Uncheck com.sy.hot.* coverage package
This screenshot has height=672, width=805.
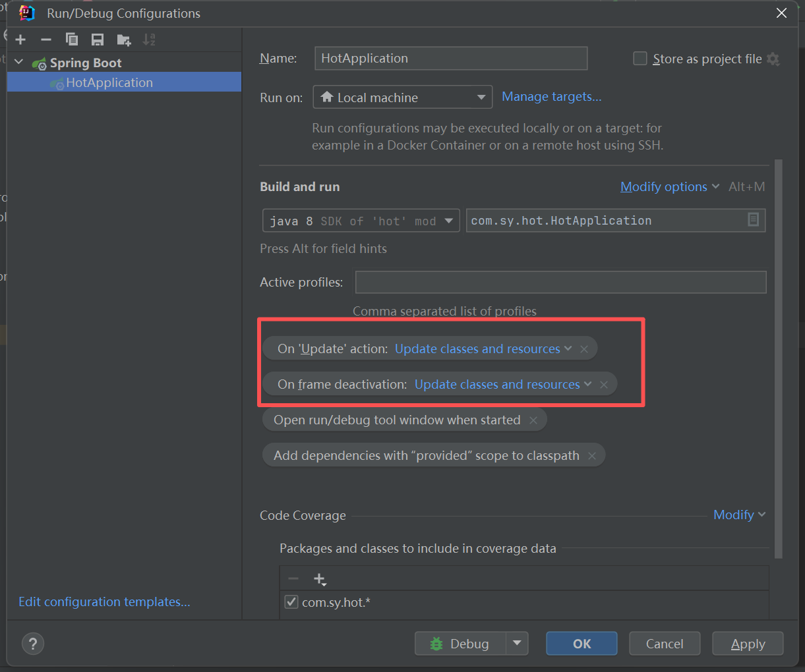(x=291, y=602)
